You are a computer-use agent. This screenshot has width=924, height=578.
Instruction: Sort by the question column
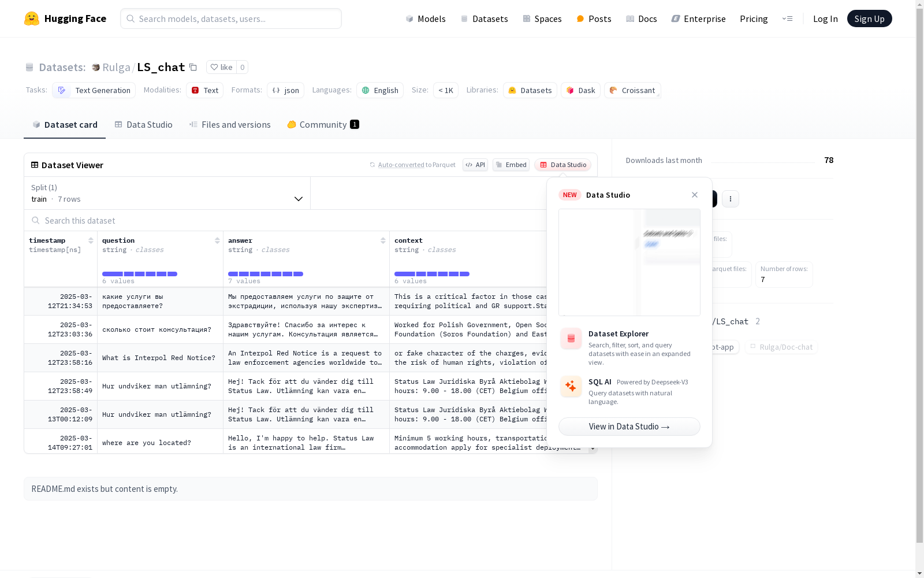click(217, 240)
